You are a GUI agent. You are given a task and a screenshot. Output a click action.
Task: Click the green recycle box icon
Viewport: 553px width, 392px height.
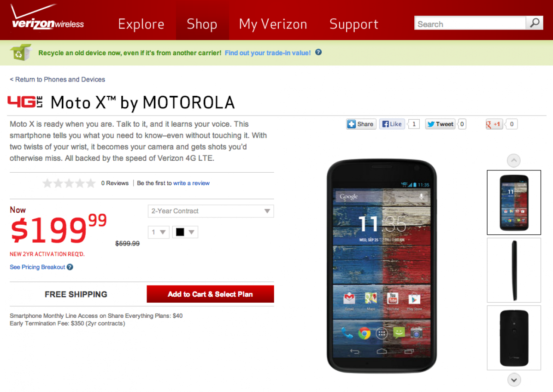21,53
